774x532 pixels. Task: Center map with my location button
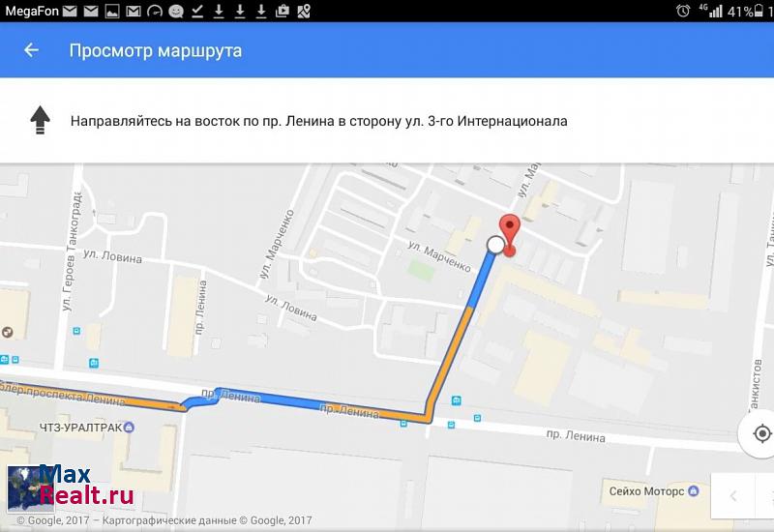(761, 433)
